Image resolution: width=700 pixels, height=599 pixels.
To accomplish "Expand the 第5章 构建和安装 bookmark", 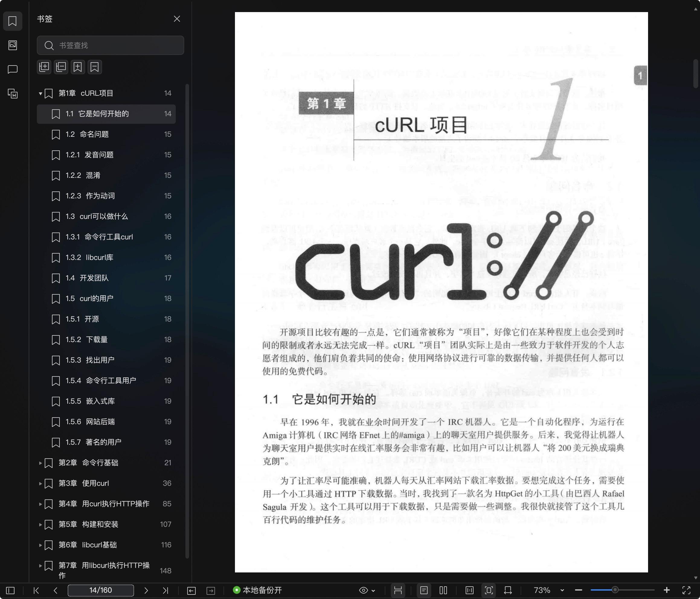I will (x=40, y=525).
